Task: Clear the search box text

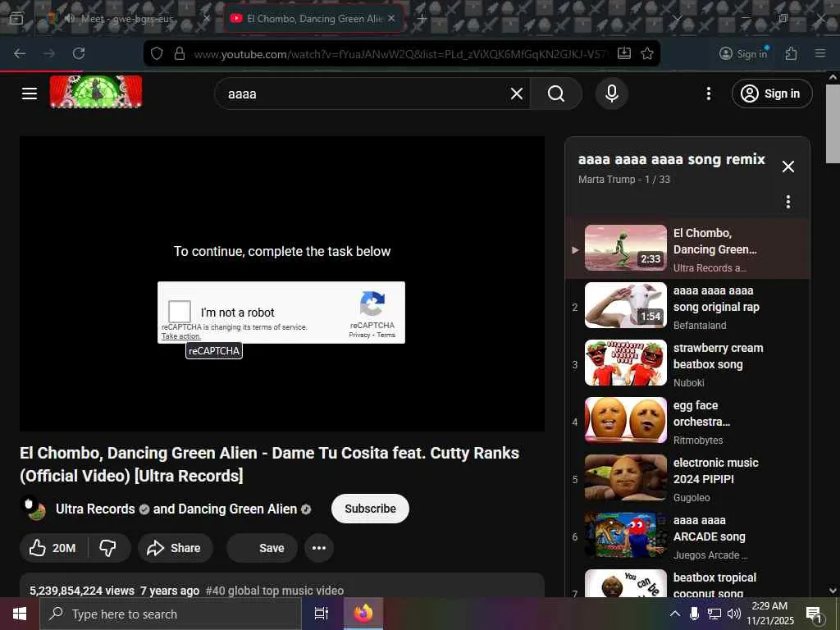Action: (x=517, y=94)
